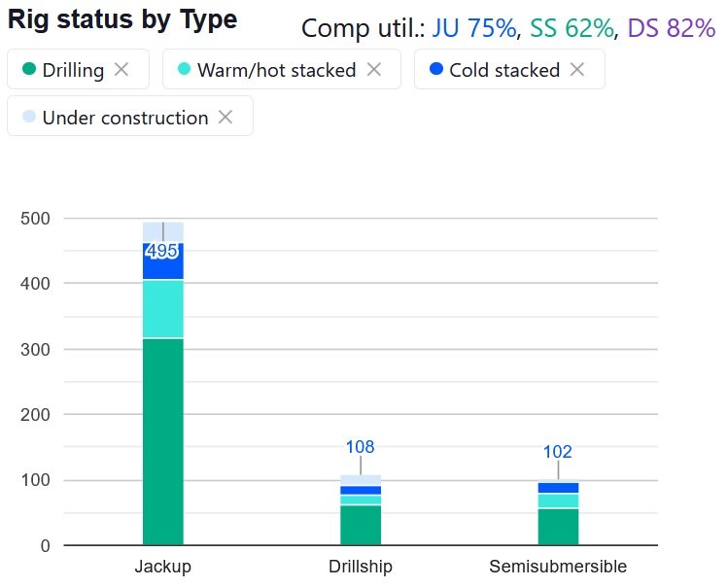The height and width of the screenshot is (587, 728).
Task: Click the 108 total label above Drillship
Action: pyautogui.click(x=361, y=447)
